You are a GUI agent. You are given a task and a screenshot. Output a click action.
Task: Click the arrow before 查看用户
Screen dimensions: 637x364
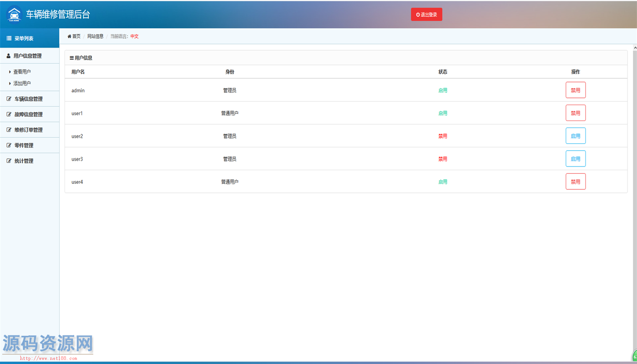[10, 72]
